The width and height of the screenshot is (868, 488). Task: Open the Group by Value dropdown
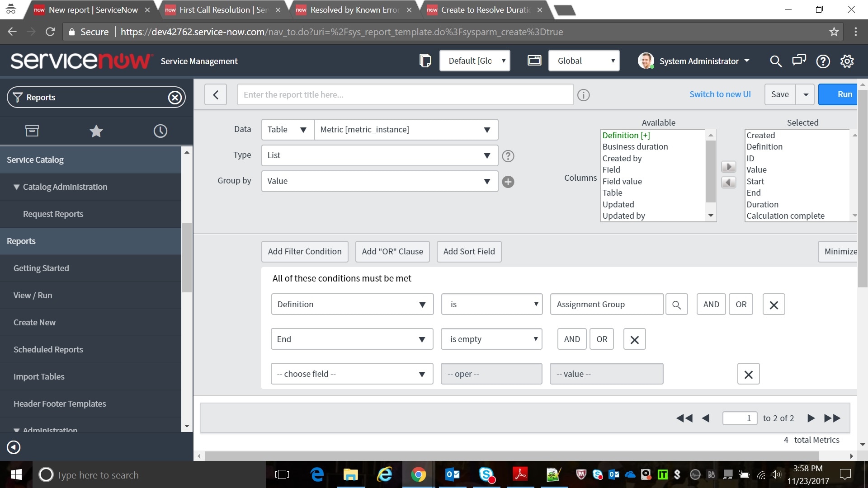coord(380,181)
